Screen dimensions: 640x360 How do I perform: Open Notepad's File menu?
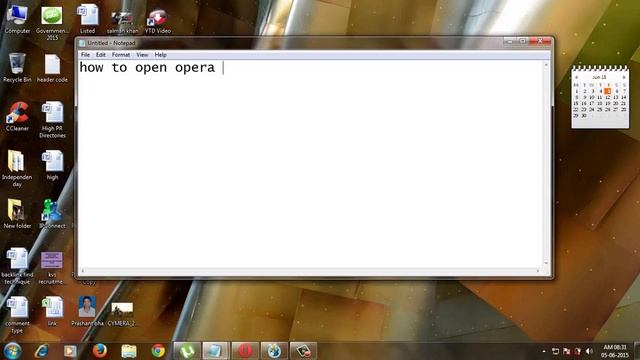pyautogui.click(x=85, y=55)
